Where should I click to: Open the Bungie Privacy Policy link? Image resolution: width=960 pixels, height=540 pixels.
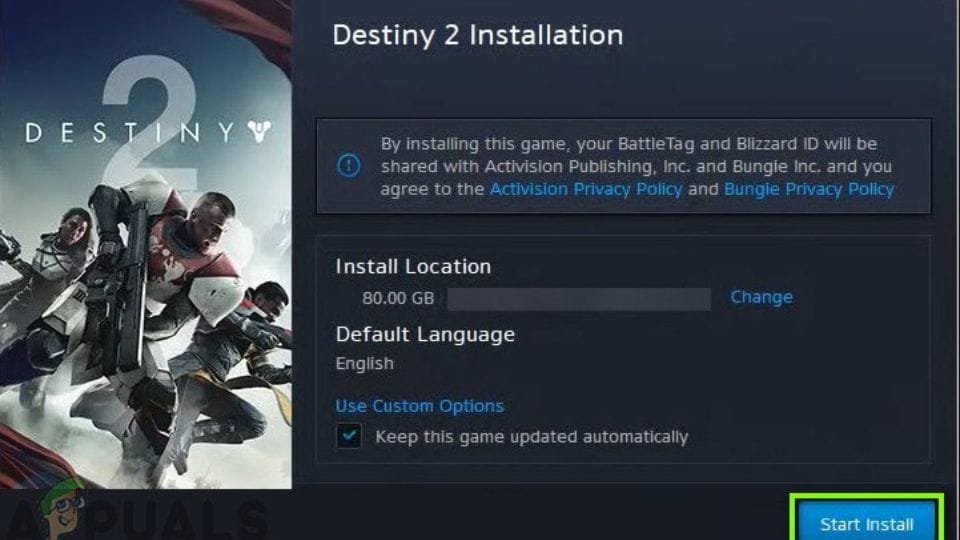click(x=809, y=189)
